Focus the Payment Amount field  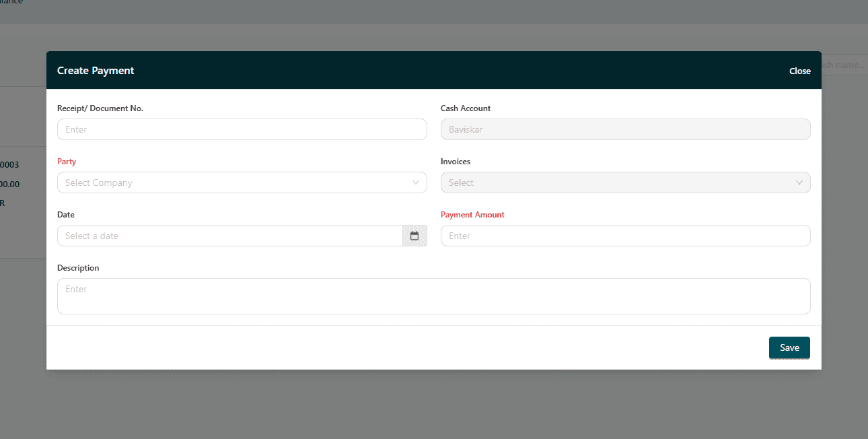[x=626, y=236]
